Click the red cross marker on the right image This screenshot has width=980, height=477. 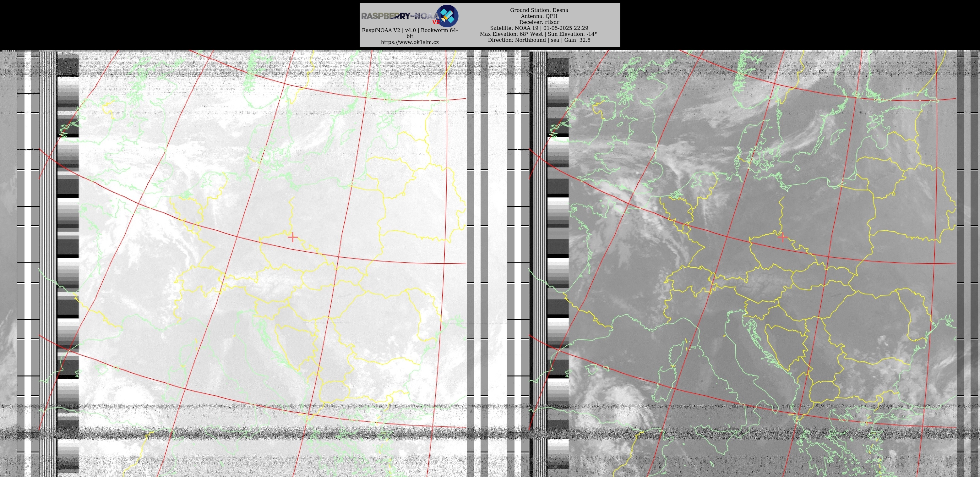pyautogui.click(x=782, y=238)
